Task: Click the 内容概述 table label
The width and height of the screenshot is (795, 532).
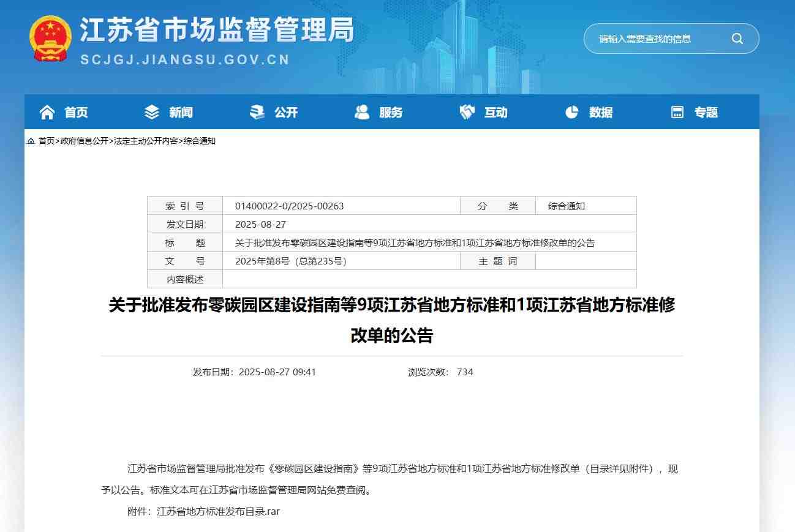Action: point(185,279)
